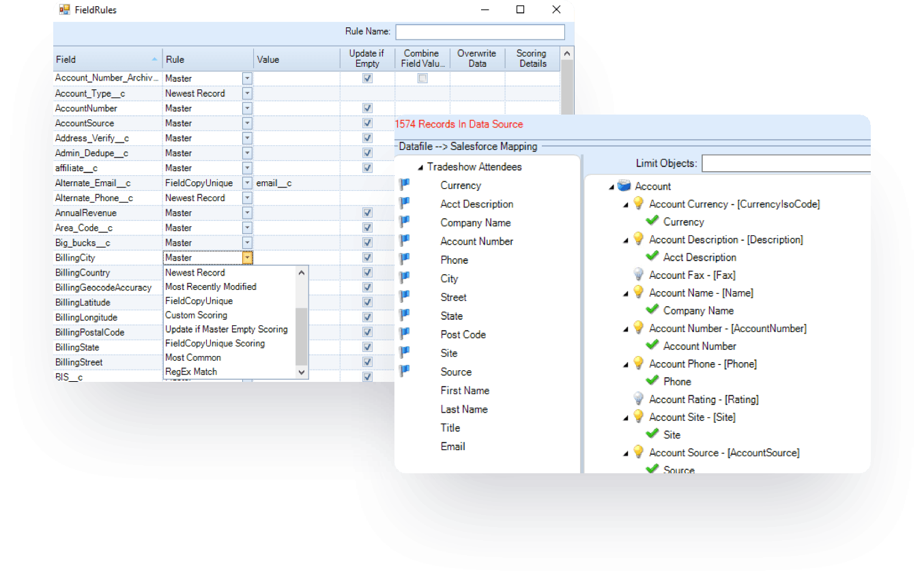Close the open BillingCity Rule dropdown arrow
The image size is (924, 581).
tap(247, 258)
